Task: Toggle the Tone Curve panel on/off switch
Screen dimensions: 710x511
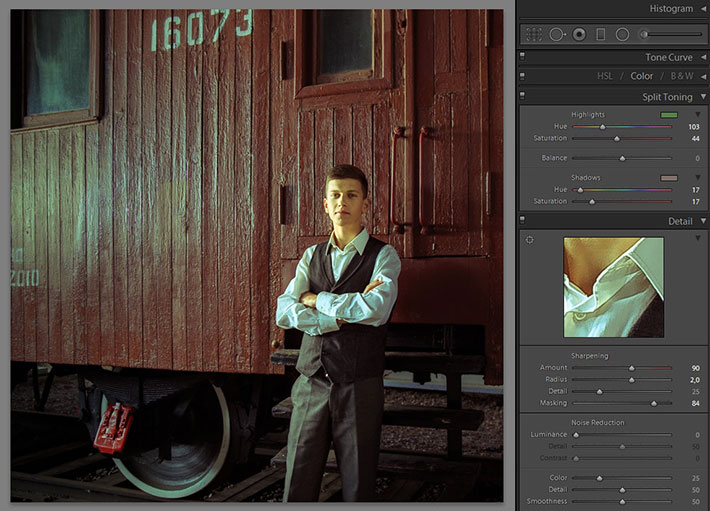Action: point(523,57)
